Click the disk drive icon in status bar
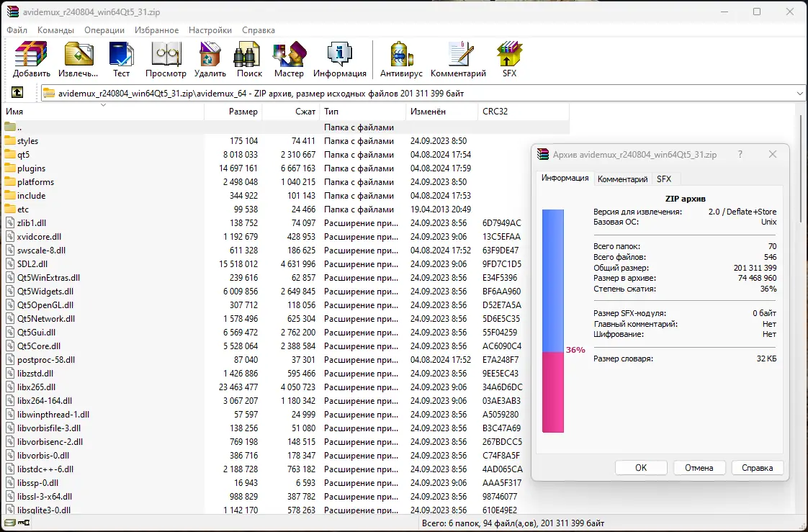808x532 pixels. pos(10,523)
